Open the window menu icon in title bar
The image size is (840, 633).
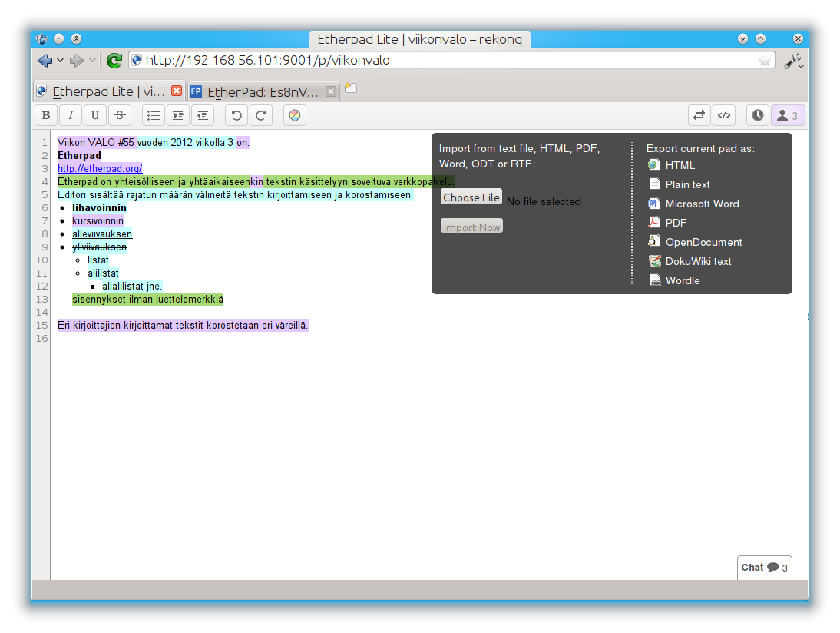[41, 38]
